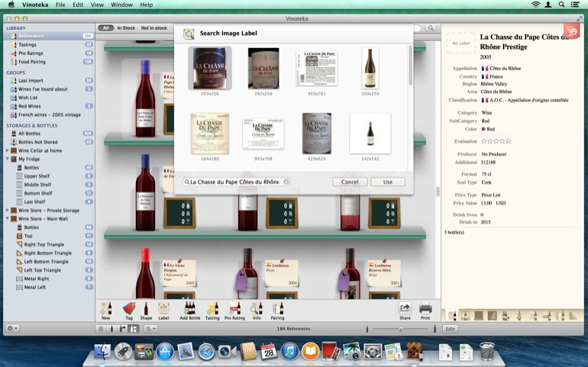This screenshot has width=588, height=367.
Task: Open Launchpad from the Dock
Action: pyautogui.click(x=123, y=352)
